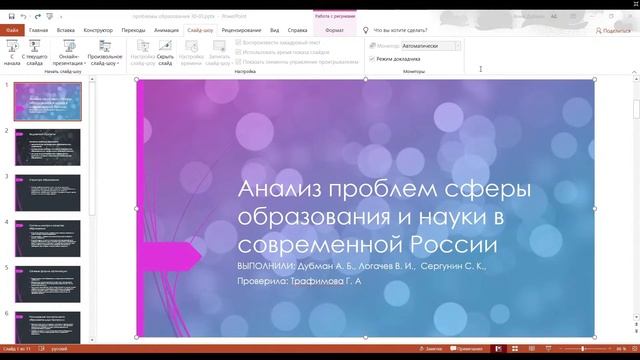The height and width of the screenshot is (360, 640).
Task: Click the slide counter in the status bar
Action: click(17, 349)
